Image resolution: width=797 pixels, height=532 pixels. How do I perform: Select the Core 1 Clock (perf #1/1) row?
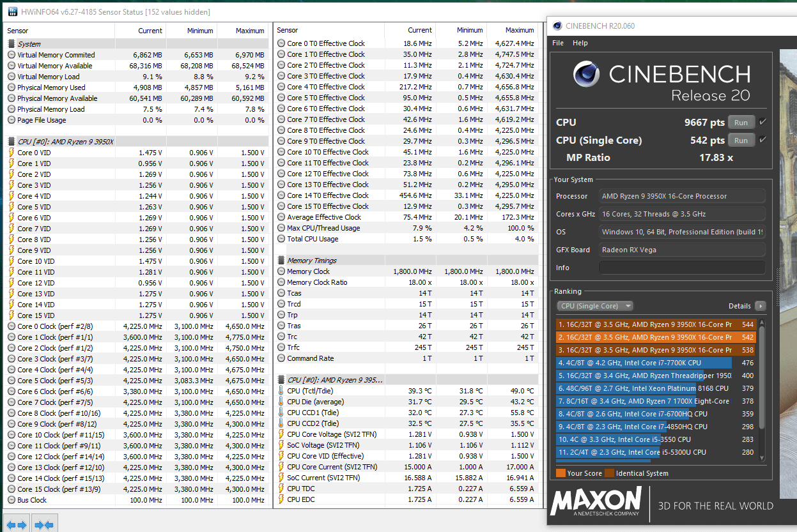(x=136, y=337)
